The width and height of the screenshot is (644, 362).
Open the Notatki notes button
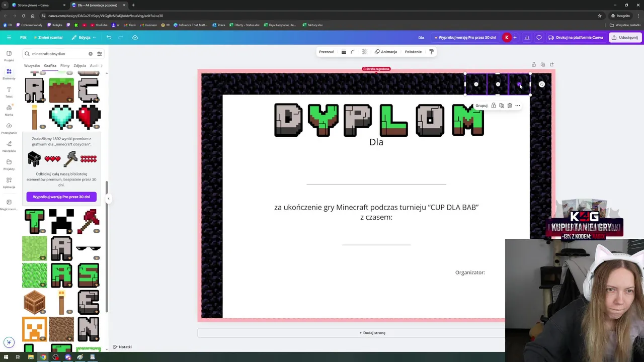[x=122, y=347]
